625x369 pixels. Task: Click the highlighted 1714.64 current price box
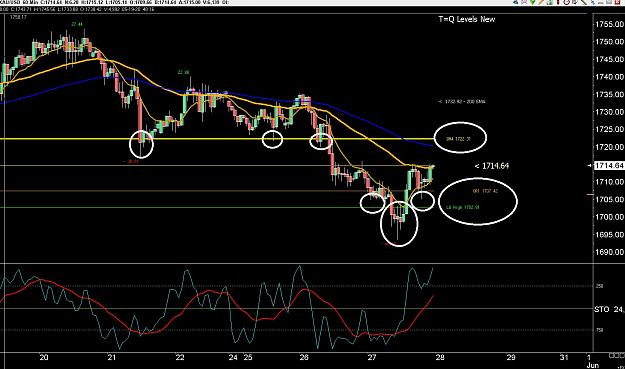pos(609,166)
